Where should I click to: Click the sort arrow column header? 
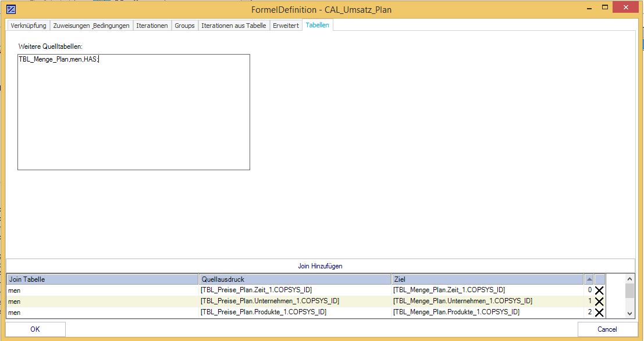[589, 279]
